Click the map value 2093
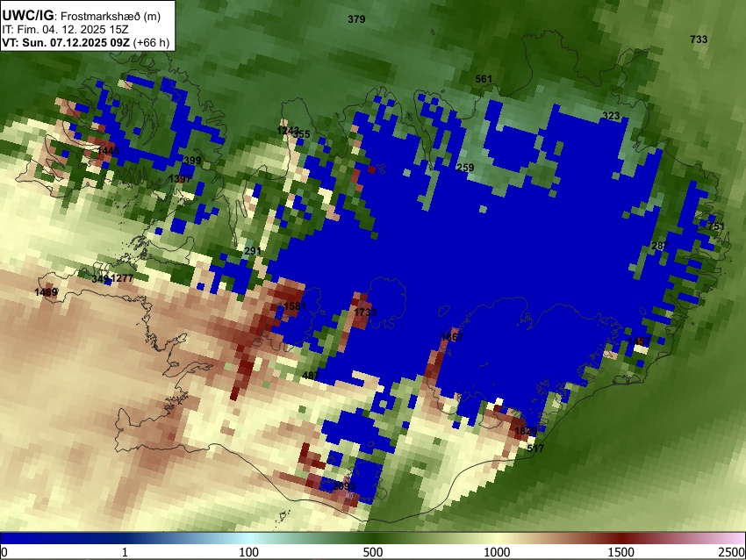Viewport: 746px width, 560px height. click(344, 486)
